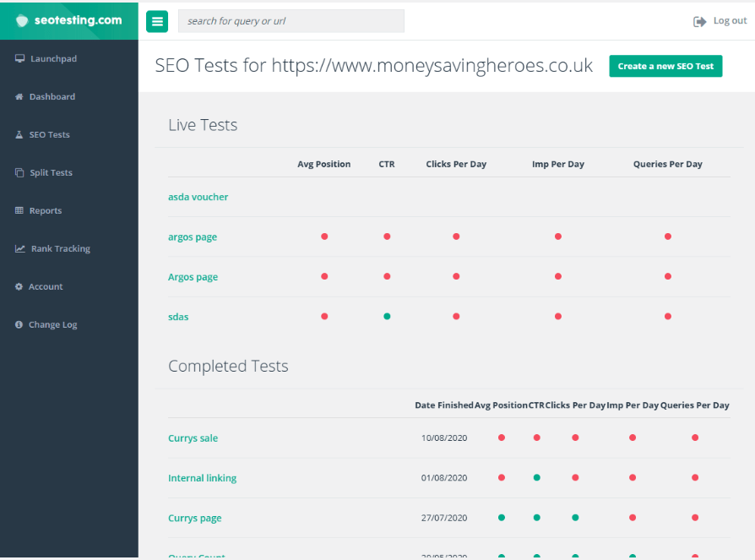This screenshot has width=755, height=560.
Task: Open the Account settings section
Action: (45, 286)
